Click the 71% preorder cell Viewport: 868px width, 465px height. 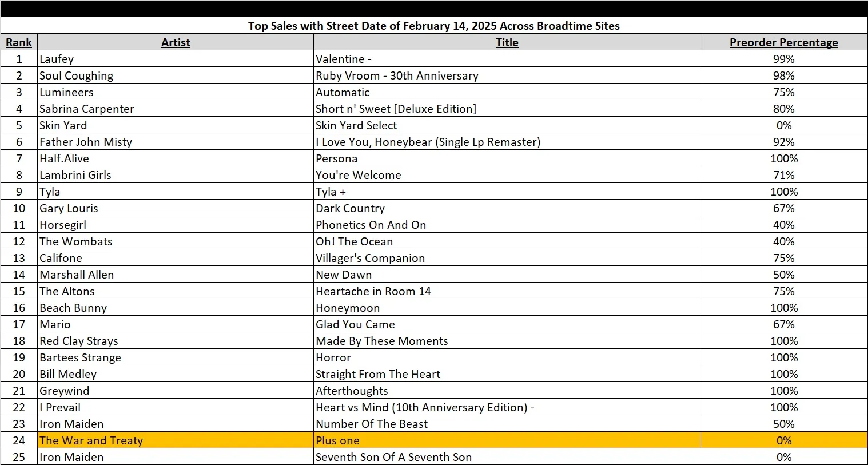pyautogui.click(x=783, y=175)
